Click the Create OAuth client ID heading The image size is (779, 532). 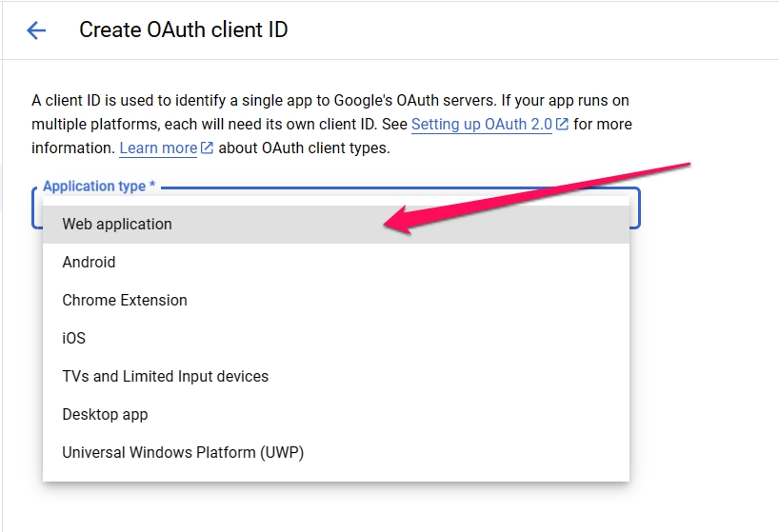pos(184,30)
